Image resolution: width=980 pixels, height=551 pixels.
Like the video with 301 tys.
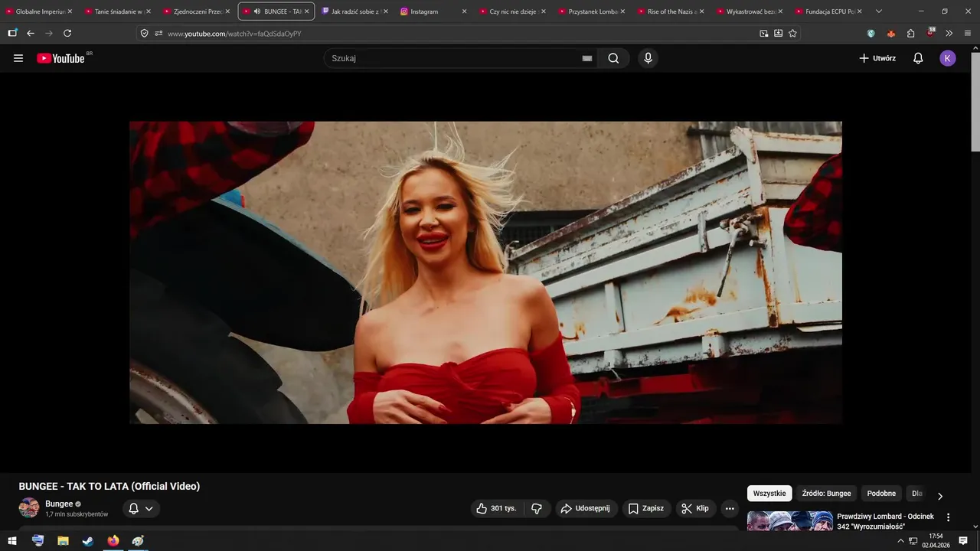pyautogui.click(x=496, y=508)
